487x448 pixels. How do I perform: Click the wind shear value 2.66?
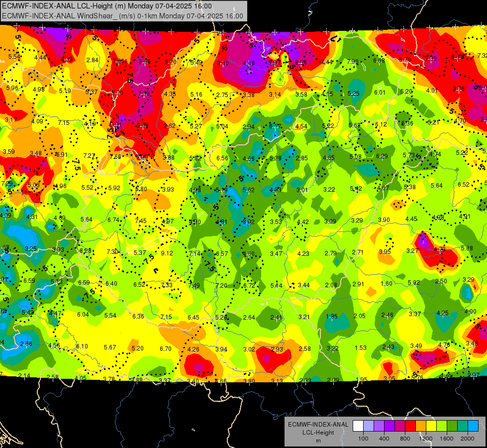click(26, 344)
